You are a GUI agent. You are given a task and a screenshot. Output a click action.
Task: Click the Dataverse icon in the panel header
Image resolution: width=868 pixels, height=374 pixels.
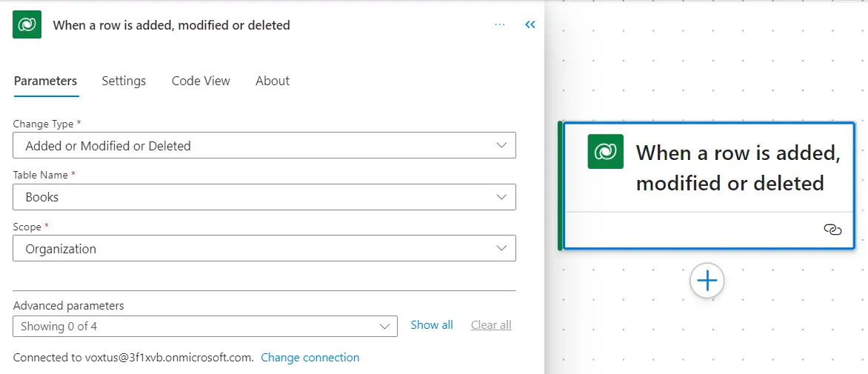(x=27, y=25)
